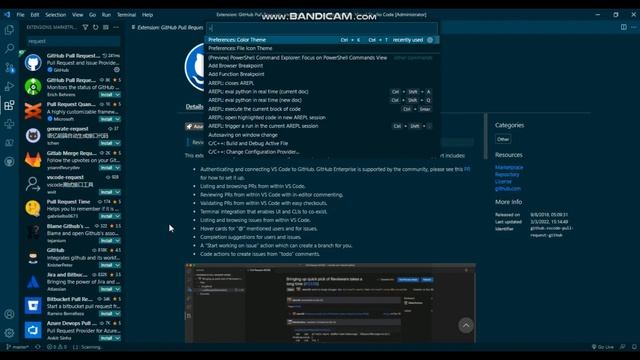Expand Install dropdown for Gitlab Merge Request

point(118,167)
